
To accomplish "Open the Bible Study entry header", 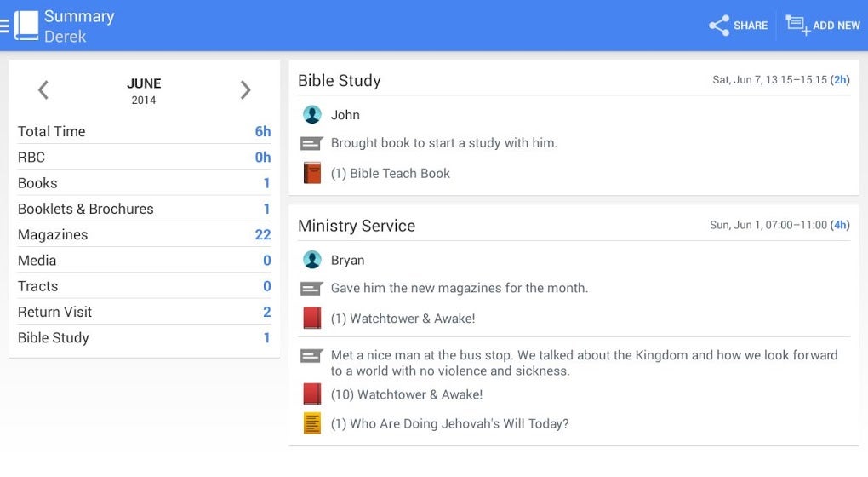I will point(340,81).
